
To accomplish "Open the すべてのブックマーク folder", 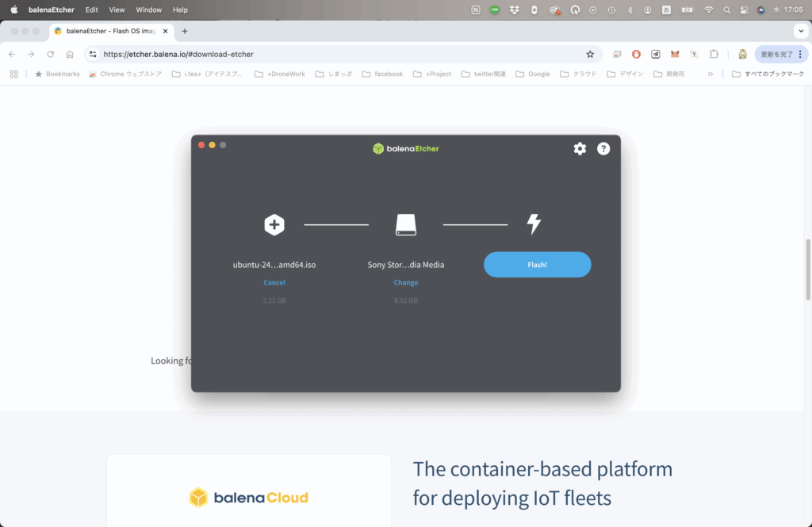I will (x=768, y=74).
